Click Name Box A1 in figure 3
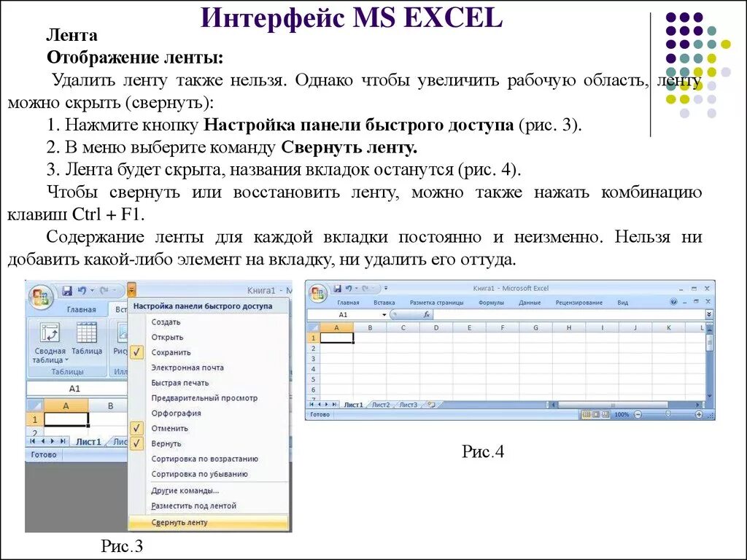The height and width of the screenshot is (560, 747). click(75, 389)
